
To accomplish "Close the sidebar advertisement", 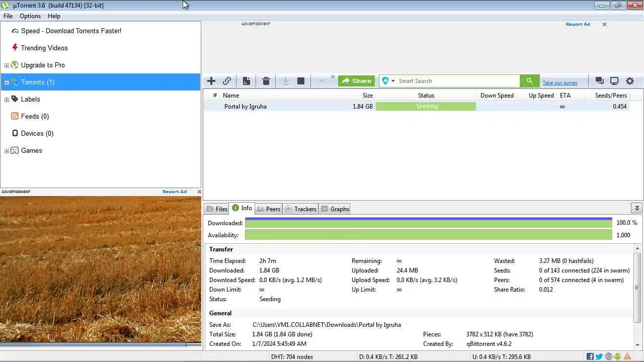I will [199, 192].
